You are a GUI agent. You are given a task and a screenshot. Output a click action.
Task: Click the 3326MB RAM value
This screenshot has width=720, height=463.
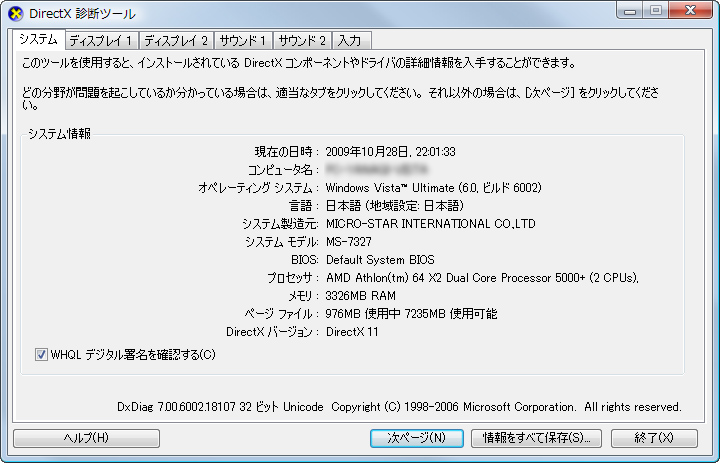(x=360, y=296)
